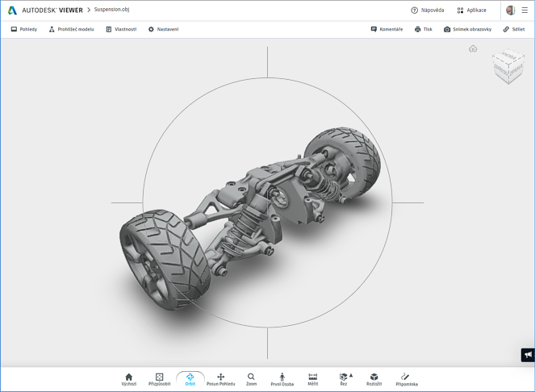Select the Zoom tool
This screenshot has width=535, height=392.
click(251, 379)
